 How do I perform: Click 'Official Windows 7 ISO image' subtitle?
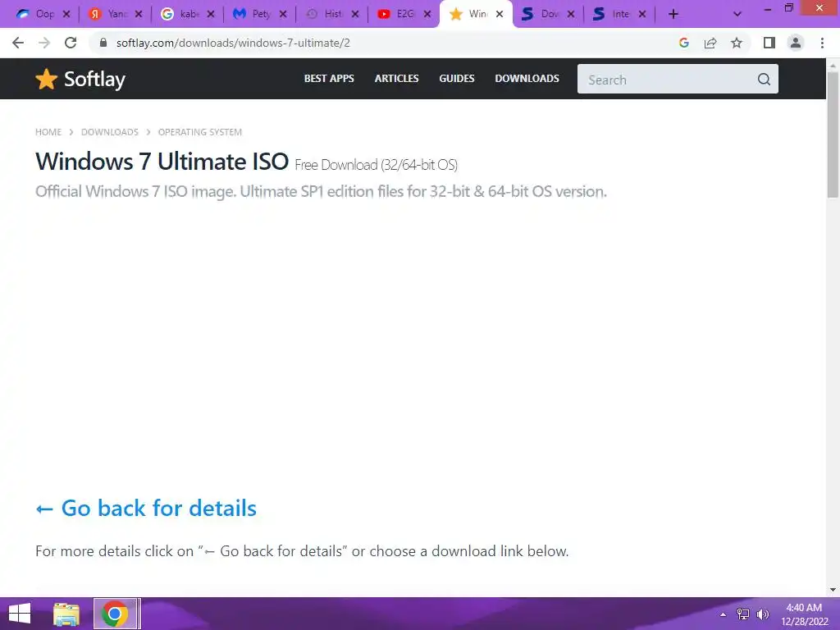[321, 191]
